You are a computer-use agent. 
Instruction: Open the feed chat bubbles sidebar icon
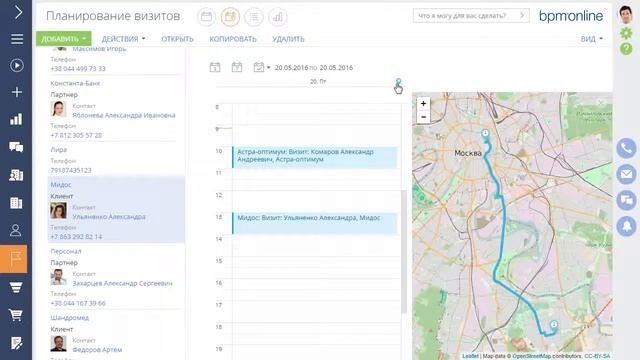pos(16,147)
